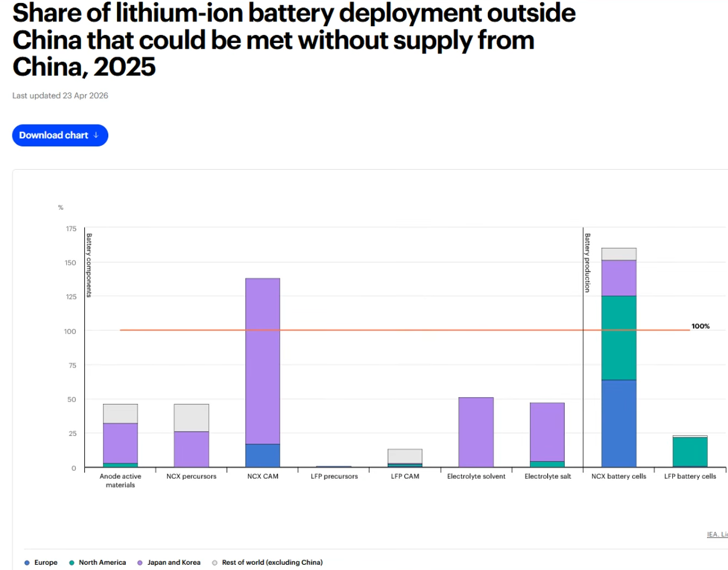Click the 'Battery production' vertical label

[587, 263]
